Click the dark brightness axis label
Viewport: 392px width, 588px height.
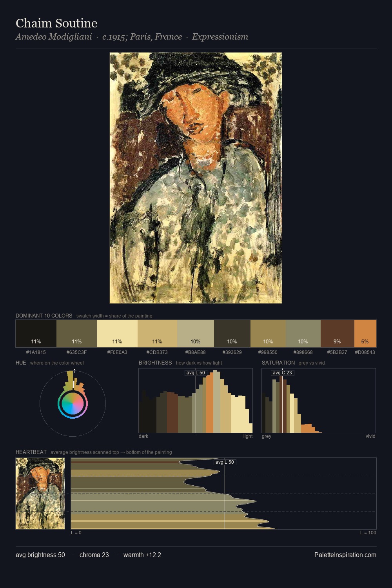143,436
